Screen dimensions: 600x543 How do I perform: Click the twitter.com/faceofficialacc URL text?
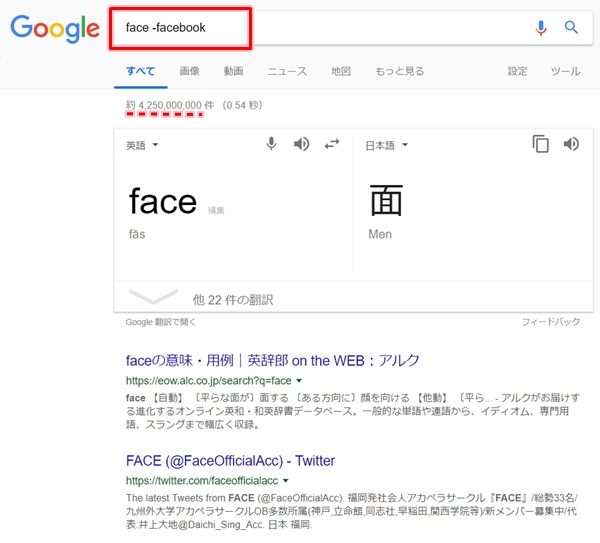click(202, 481)
